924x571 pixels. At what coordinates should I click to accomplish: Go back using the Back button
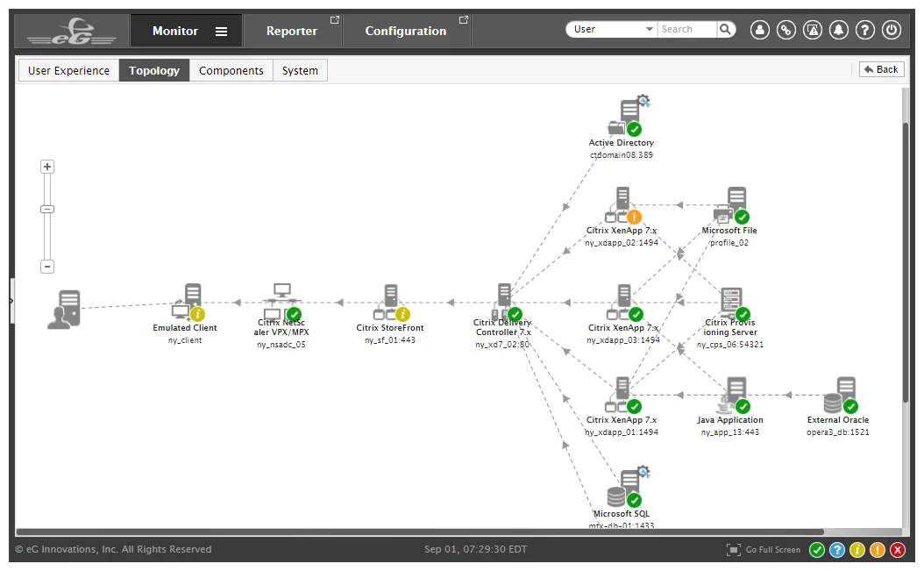881,69
